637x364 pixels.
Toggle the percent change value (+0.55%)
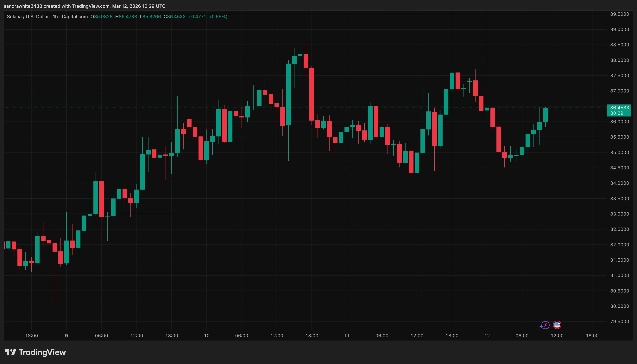pyautogui.click(x=217, y=16)
